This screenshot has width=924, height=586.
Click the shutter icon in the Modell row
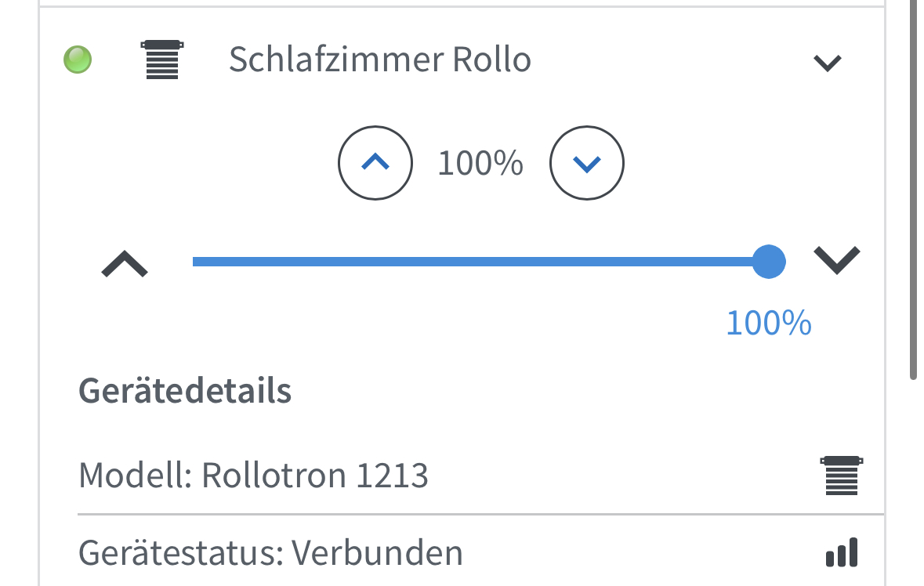[842, 475]
